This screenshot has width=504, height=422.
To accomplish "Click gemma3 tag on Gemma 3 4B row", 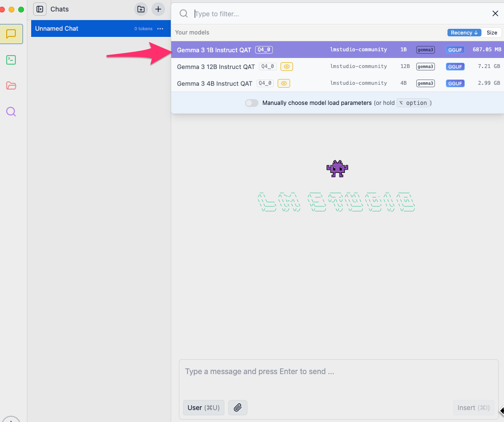I will (425, 83).
